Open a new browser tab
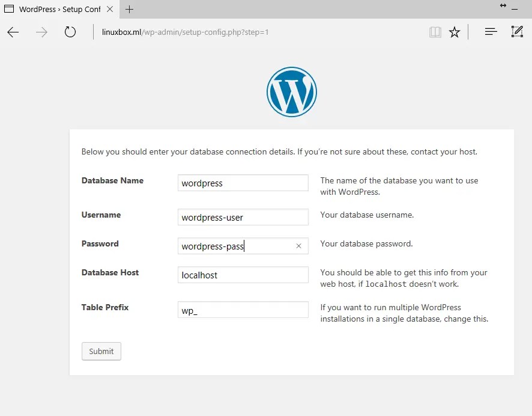 (129, 9)
